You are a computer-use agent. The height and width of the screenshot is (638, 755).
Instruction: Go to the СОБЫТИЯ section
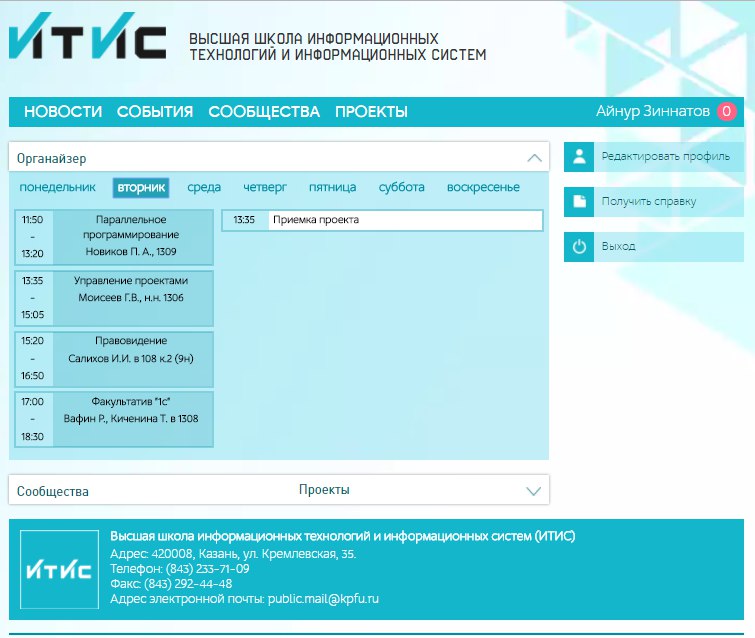[155, 112]
